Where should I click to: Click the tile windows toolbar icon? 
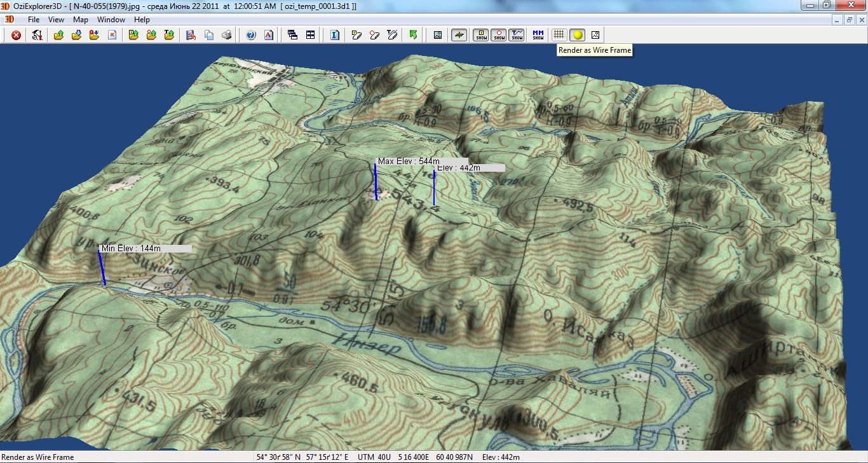[310, 35]
